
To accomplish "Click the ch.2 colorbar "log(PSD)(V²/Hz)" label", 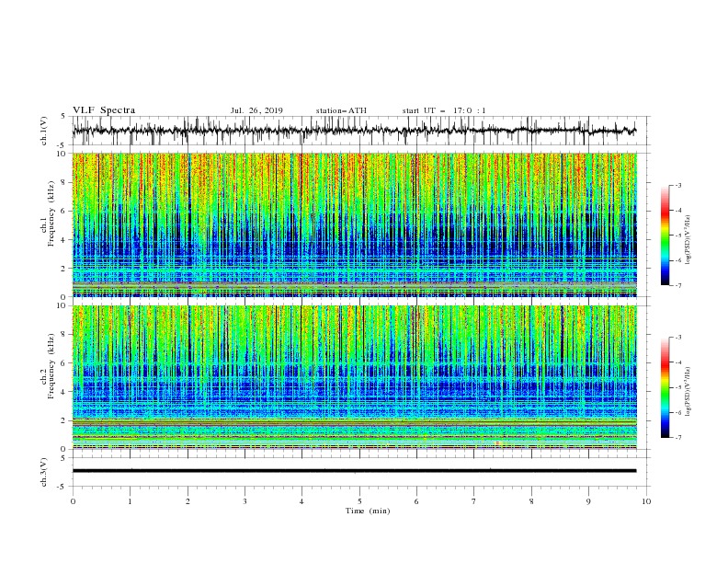I will coord(688,392).
